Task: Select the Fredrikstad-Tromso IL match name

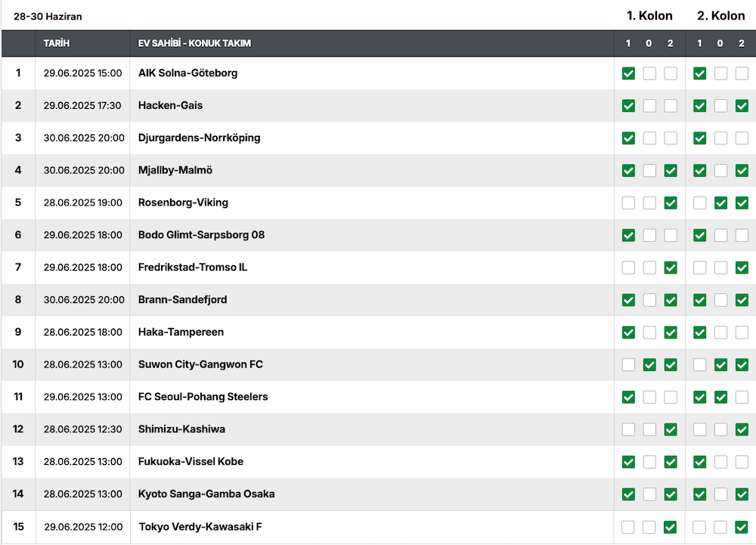Action: (x=193, y=267)
